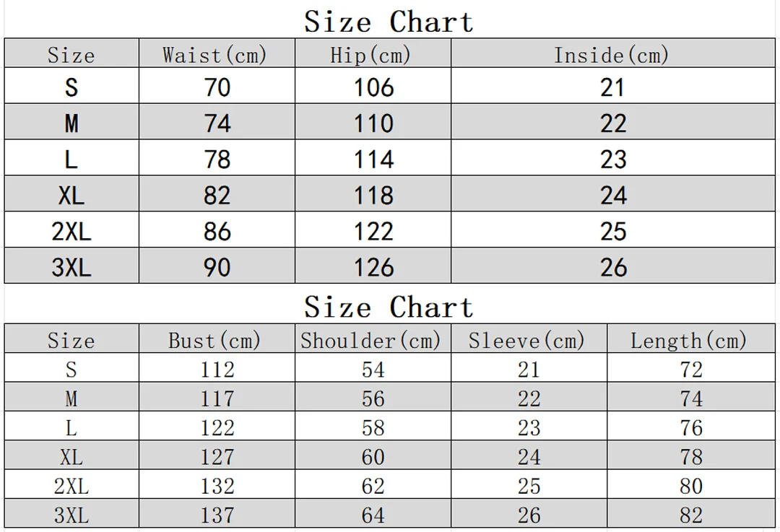The image size is (780, 532).
Task: Click the Bust(cm) column header
Action: coord(214,341)
